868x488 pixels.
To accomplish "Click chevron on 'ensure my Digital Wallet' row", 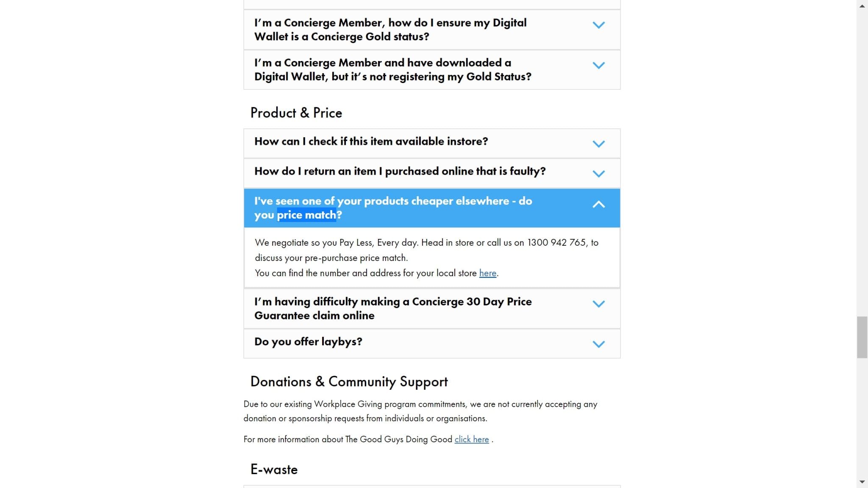I will (598, 25).
